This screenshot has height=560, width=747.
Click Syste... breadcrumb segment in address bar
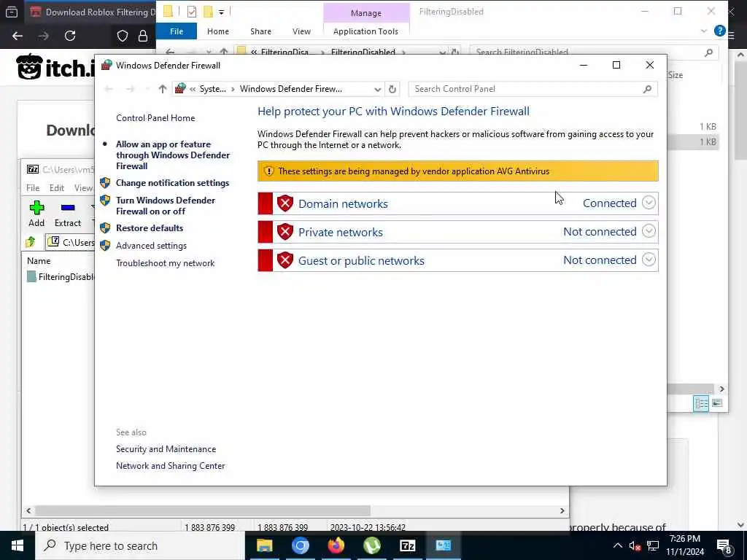click(212, 89)
